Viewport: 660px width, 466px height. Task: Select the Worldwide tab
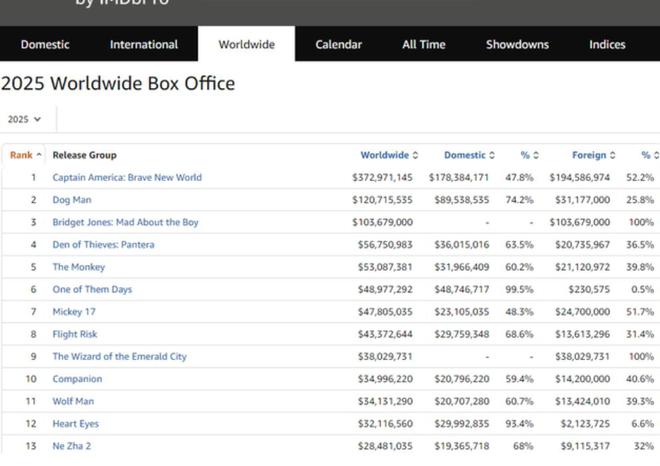(x=247, y=44)
